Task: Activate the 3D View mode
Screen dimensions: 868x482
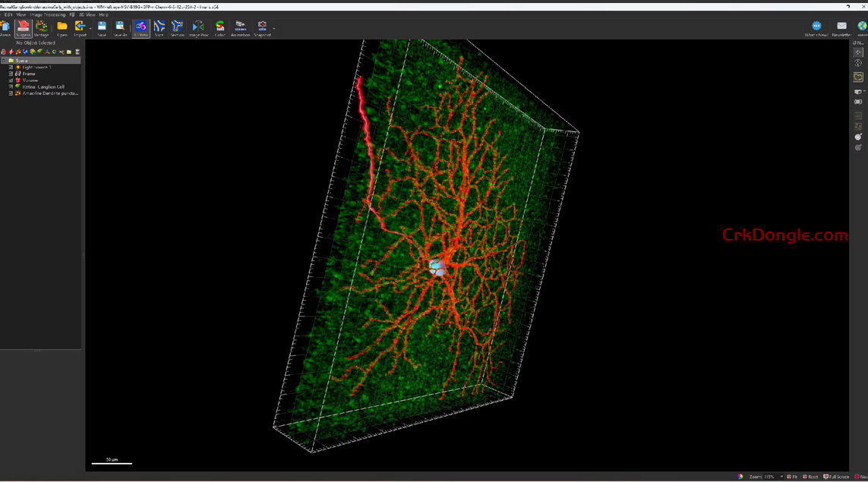Action: point(140,28)
